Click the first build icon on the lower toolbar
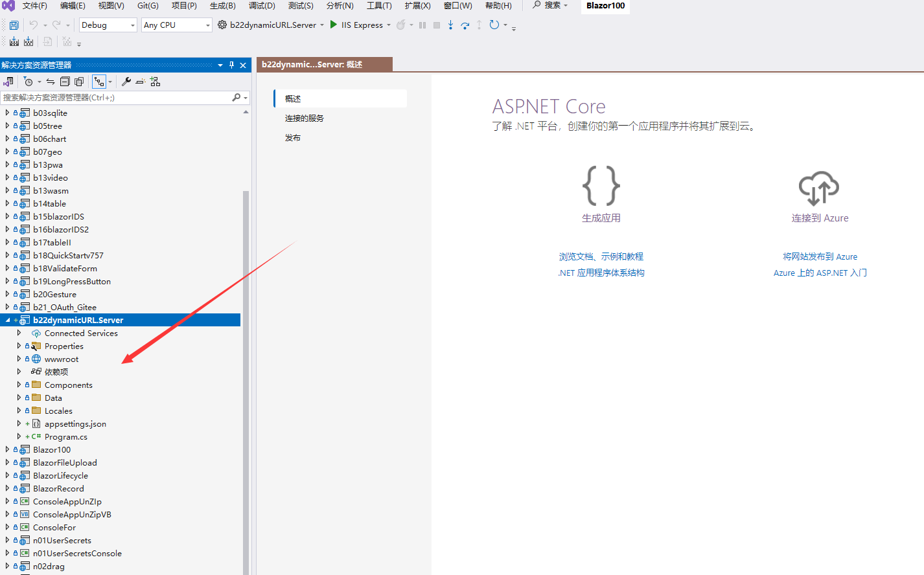The image size is (924, 575). pos(14,41)
